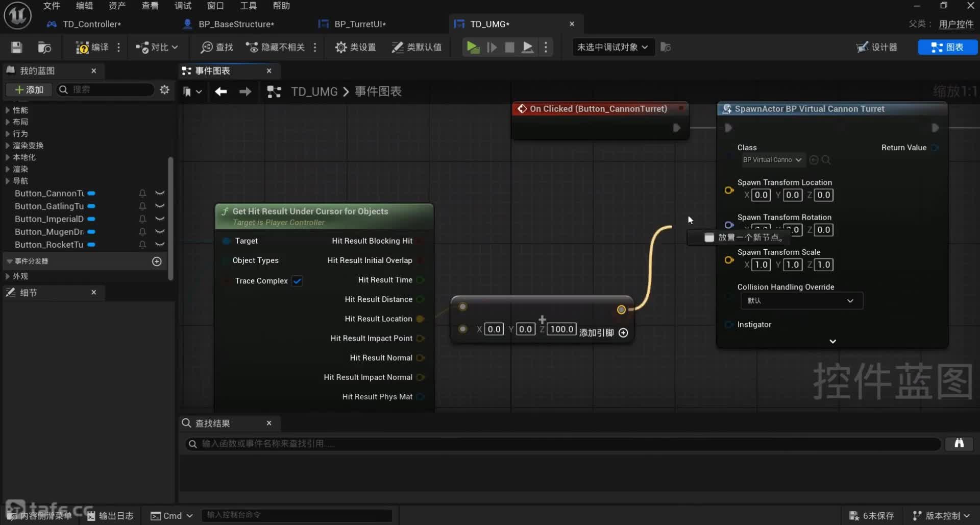
Task: Open the Collision Handling Override dropdown
Action: [801, 301]
